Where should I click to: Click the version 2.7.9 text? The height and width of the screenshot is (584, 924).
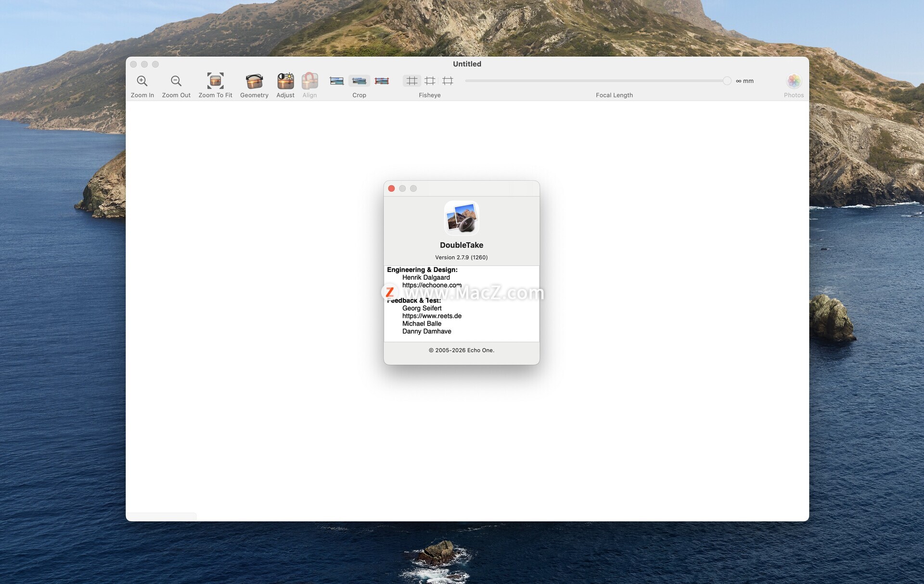click(x=461, y=258)
